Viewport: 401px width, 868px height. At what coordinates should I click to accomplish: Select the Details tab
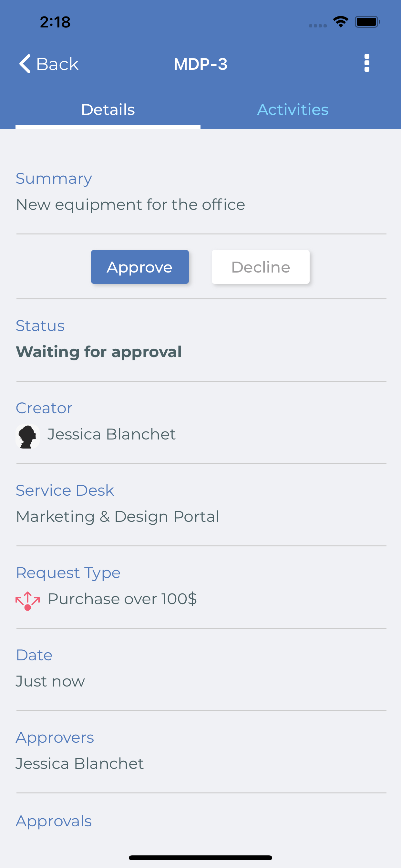[108, 110]
